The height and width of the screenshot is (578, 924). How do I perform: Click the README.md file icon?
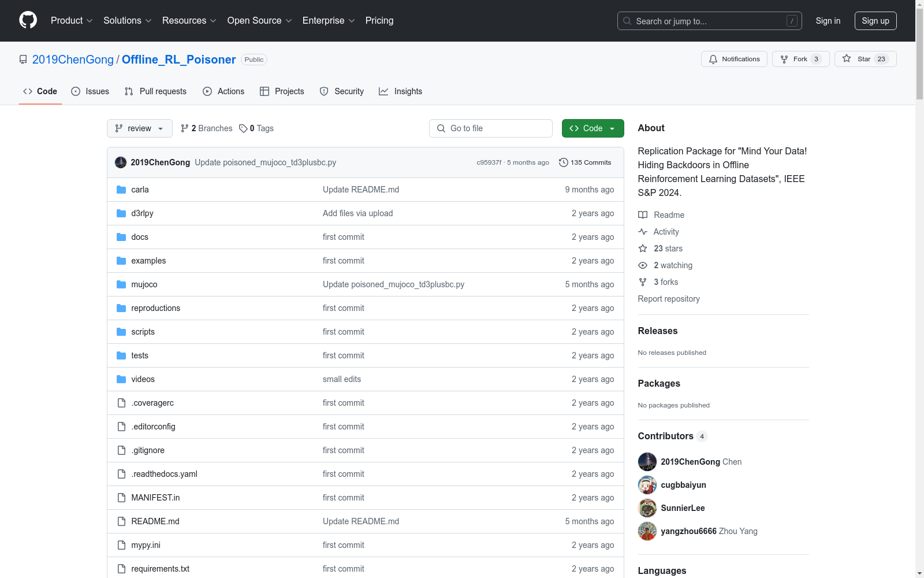point(121,521)
